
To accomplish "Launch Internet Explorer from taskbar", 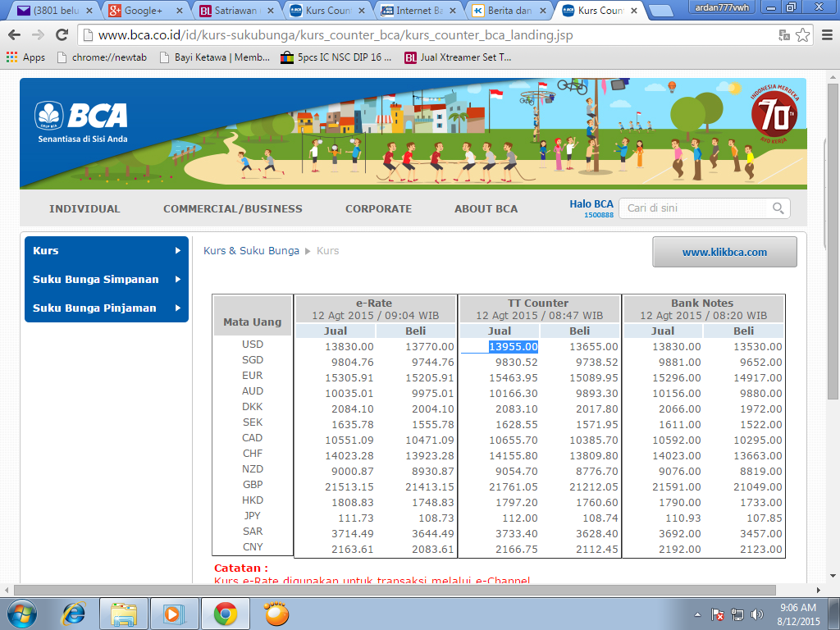I will tap(73, 614).
